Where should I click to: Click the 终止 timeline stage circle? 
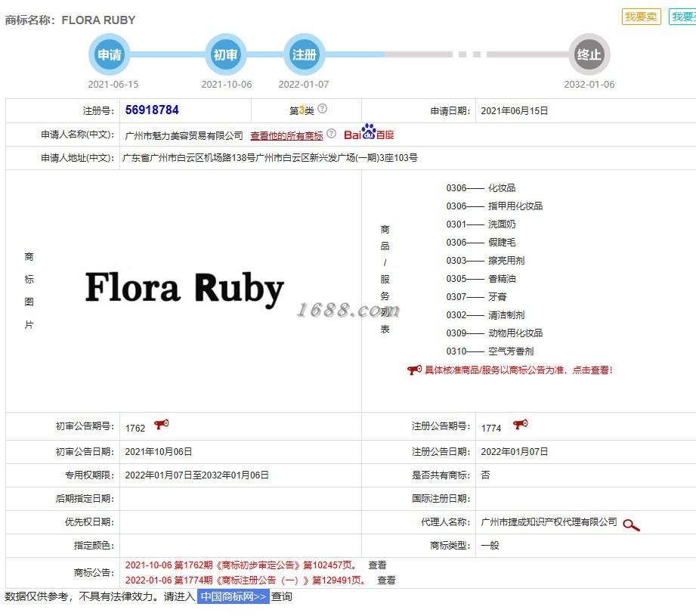pyautogui.click(x=589, y=54)
